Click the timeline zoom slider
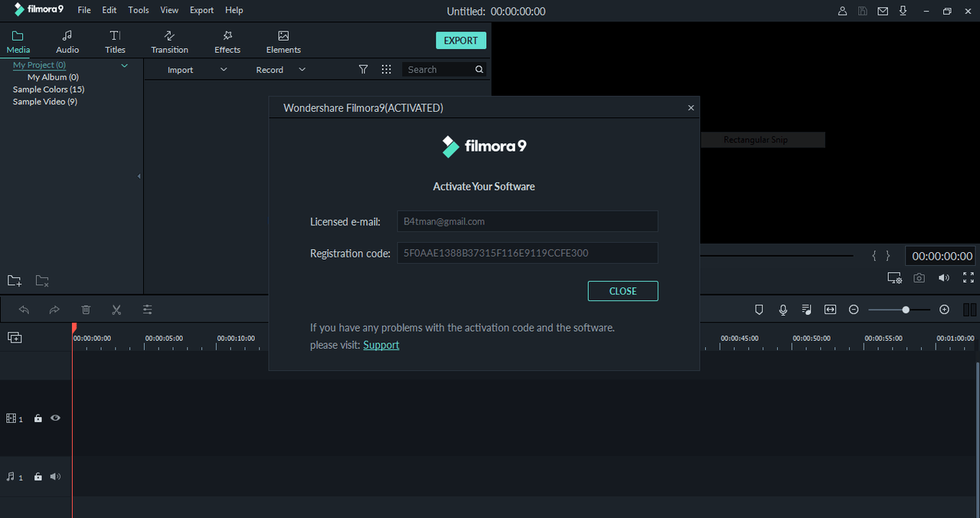Screen dimensions: 980x518 click(900, 310)
